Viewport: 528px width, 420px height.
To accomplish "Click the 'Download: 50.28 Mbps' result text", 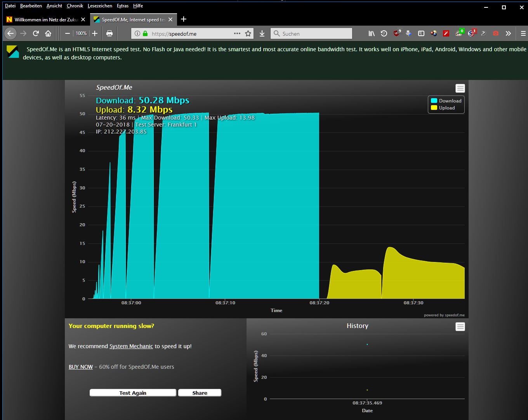I will (142, 101).
